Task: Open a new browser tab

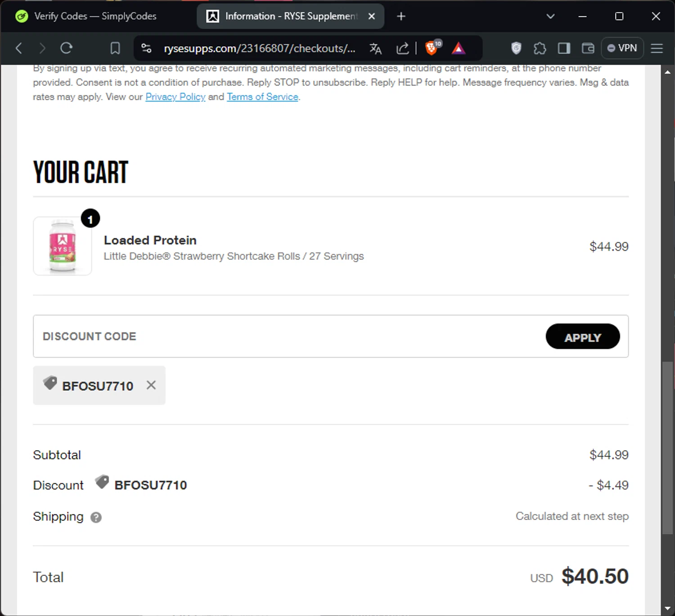Action: (401, 16)
